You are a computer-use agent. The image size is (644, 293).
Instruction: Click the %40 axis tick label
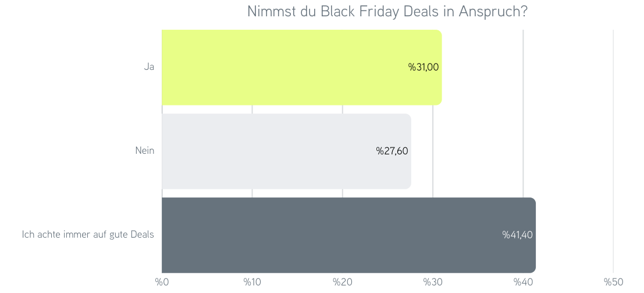(x=523, y=282)
